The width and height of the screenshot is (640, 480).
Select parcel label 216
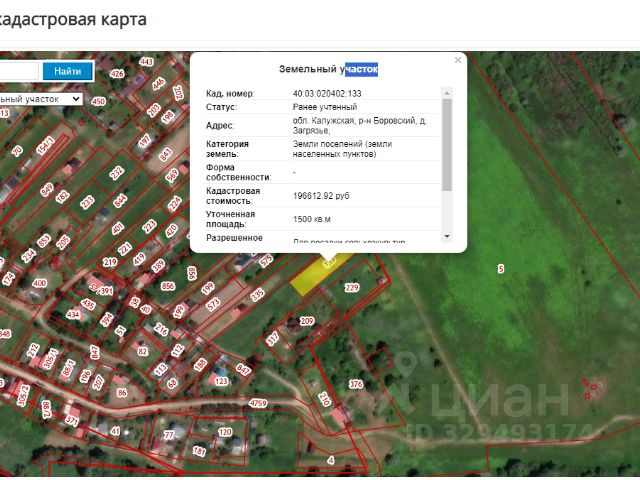(161, 330)
